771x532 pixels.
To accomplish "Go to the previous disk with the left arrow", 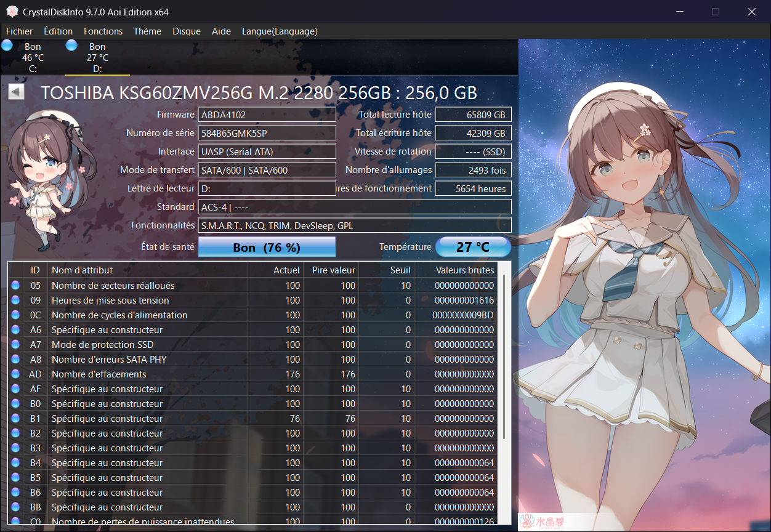I will coord(16,92).
